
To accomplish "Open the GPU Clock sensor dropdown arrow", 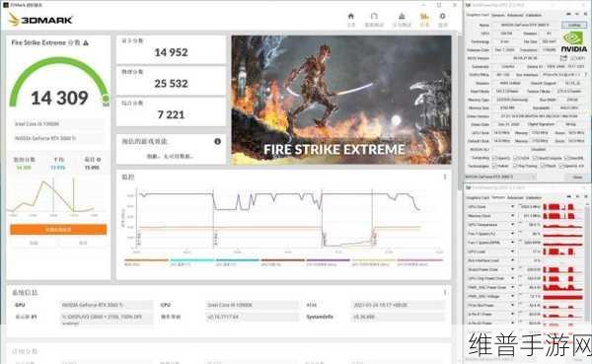I will 513,207.
